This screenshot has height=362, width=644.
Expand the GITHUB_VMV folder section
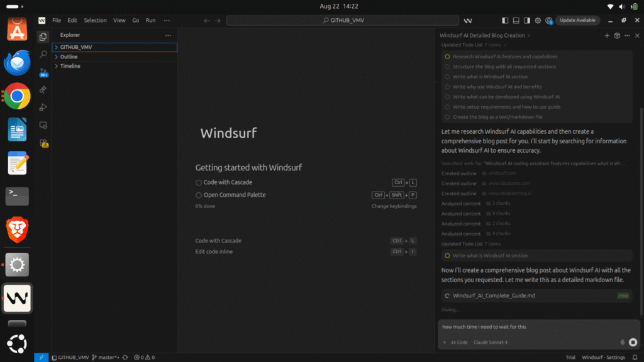point(114,47)
